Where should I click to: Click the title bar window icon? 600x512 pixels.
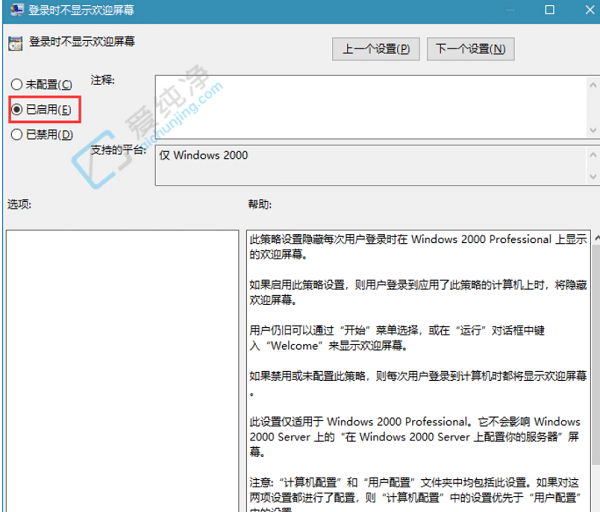point(16,10)
